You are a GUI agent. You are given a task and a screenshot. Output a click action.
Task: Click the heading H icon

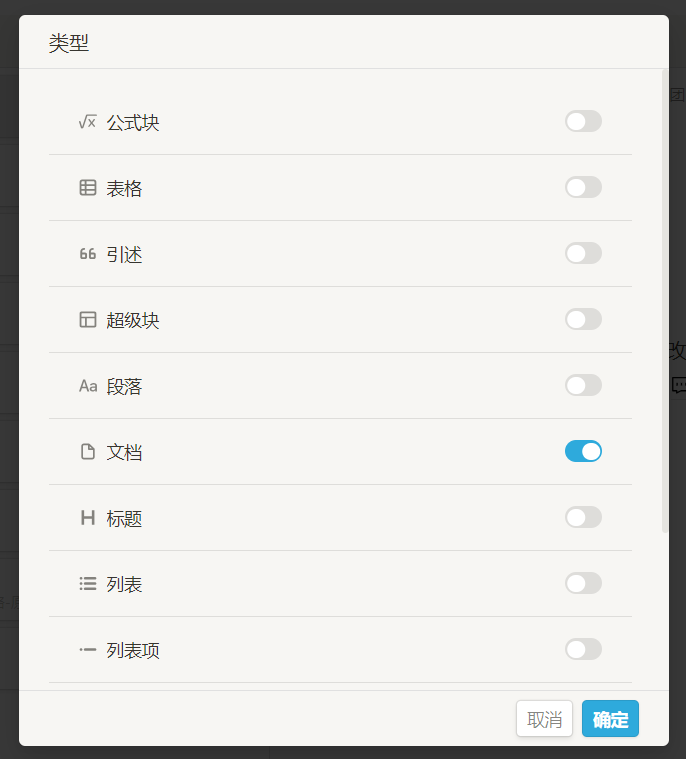(88, 518)
